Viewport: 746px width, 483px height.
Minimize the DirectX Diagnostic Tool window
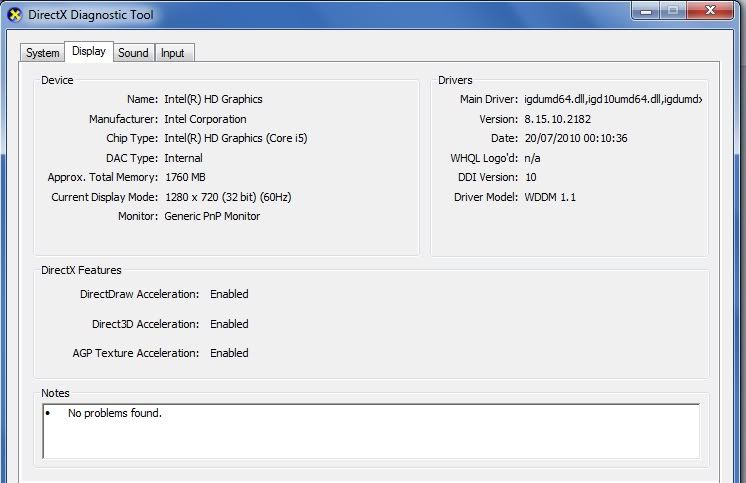[x=646, y=10]
